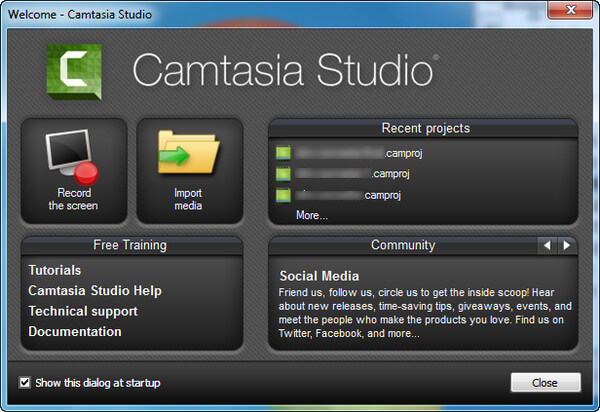This screenshot has height=412, width=600.
Task: Go to the previous Community item using left arrow
Action: coord(547,245)
